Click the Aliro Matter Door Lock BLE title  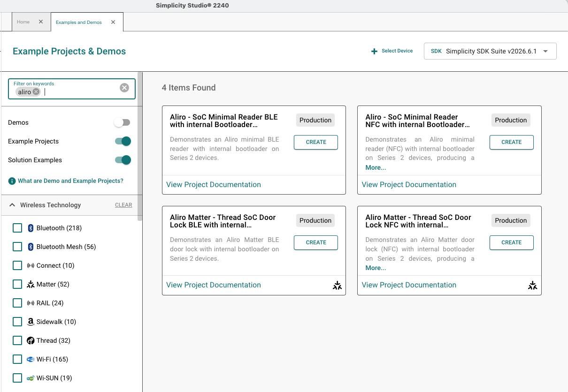pos(223,221)
